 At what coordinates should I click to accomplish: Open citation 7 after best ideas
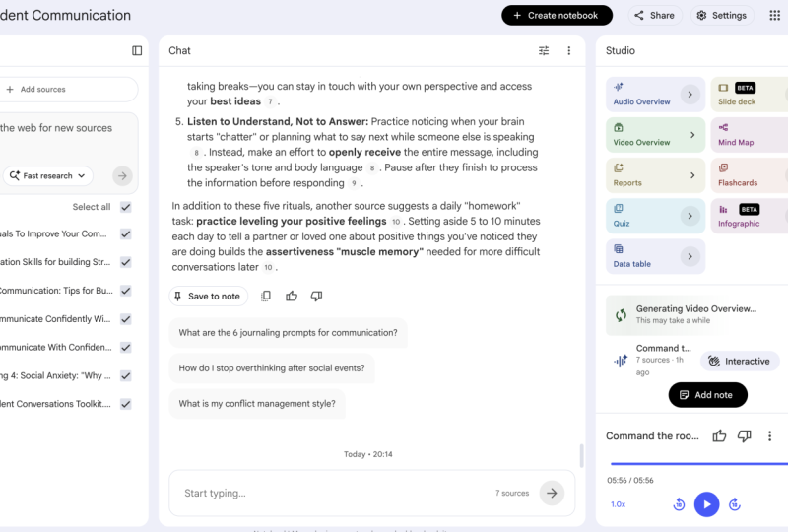(270, 101)
